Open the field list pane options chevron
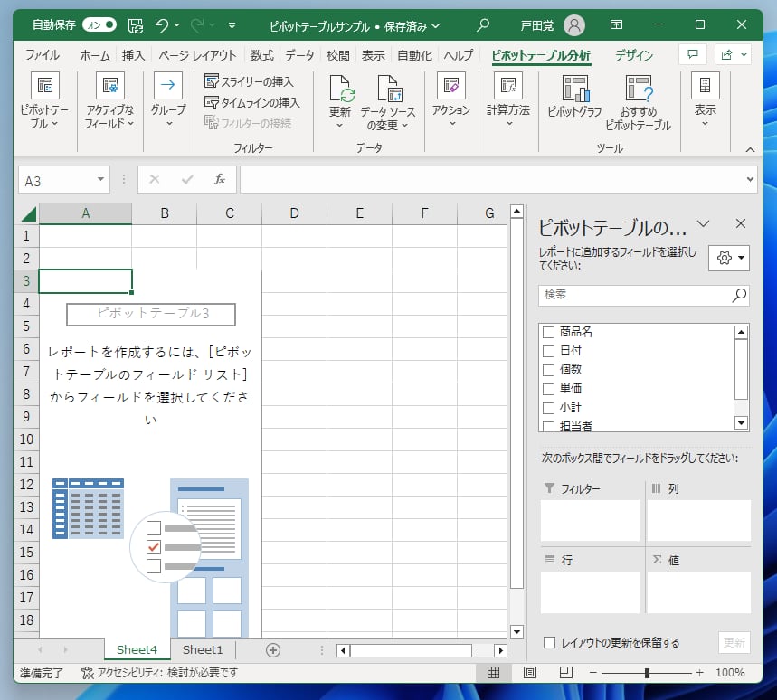This screenshot has height=700, width=777. click(x=703, y=224)
